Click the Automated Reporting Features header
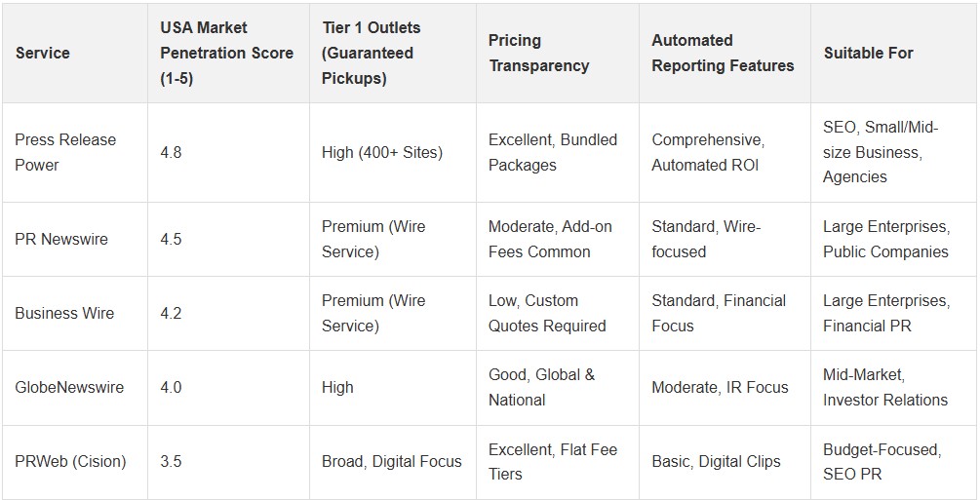This screenshot has width=980, height=500. pyautogui.click(x=723, y=54)
